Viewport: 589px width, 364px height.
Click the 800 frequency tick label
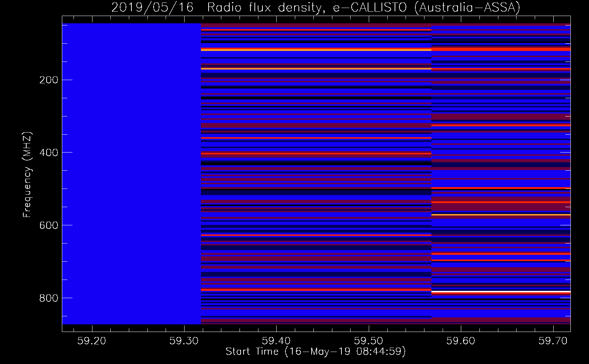(x=48, y=298)
